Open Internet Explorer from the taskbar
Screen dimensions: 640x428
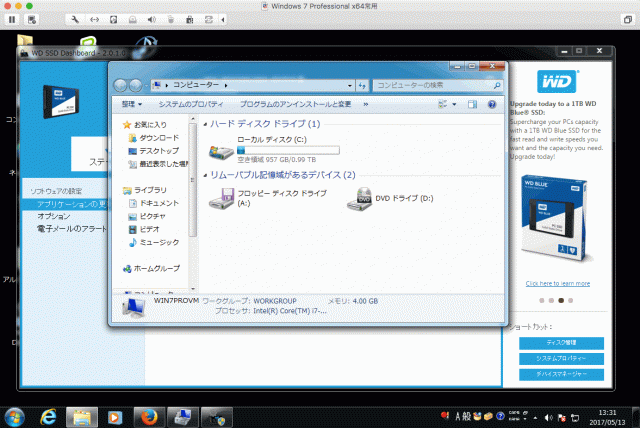tap(48, 415)
